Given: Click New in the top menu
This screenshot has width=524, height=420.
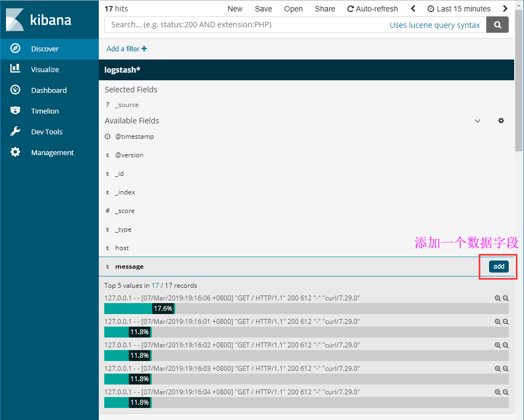Looking at the screenshot, I should (235, 9).
